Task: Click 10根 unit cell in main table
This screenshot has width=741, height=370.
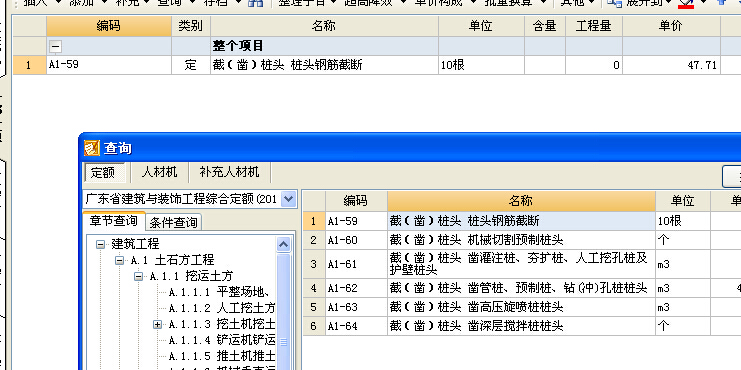Action: click(x=481, y=65)
